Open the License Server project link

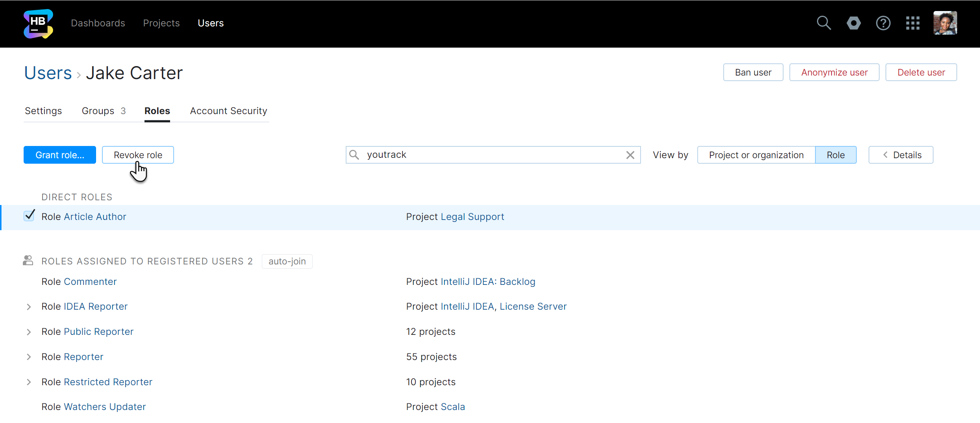533,307
